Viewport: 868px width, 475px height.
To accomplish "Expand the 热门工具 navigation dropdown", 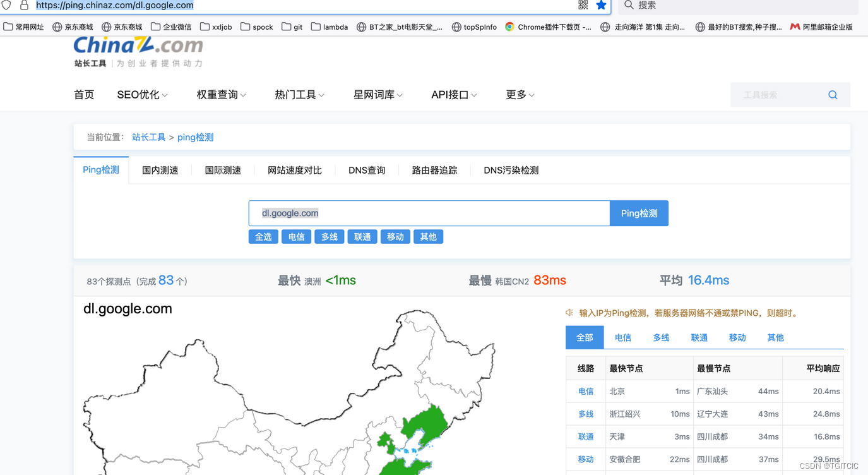I will pos(299,95).
